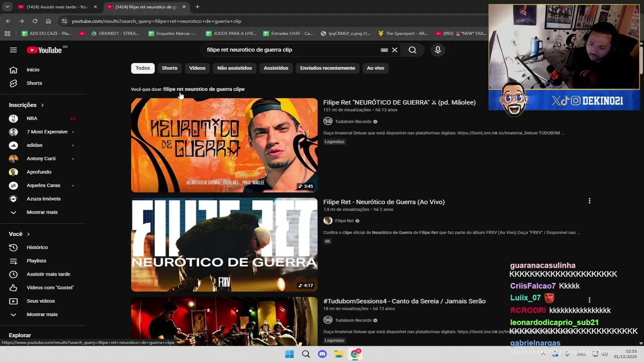Select the Shorts filter chip
644x362 pixels.
point(170,68)
